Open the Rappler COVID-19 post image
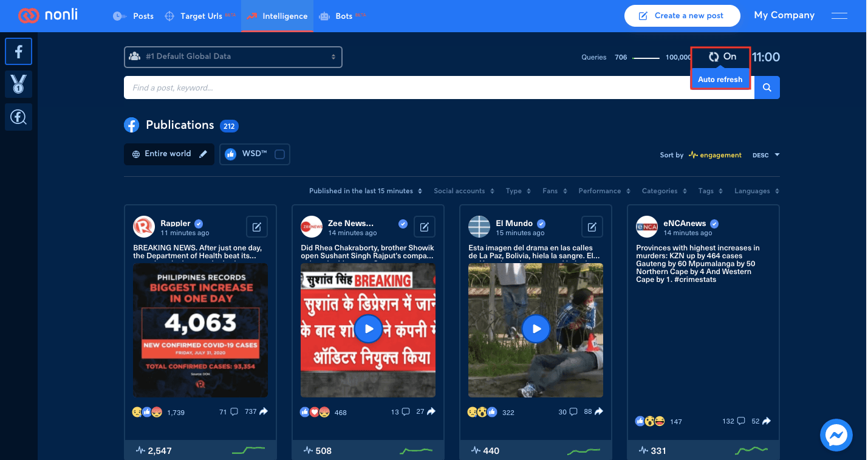Screen dimensions: 868x460 pos(200,331)
